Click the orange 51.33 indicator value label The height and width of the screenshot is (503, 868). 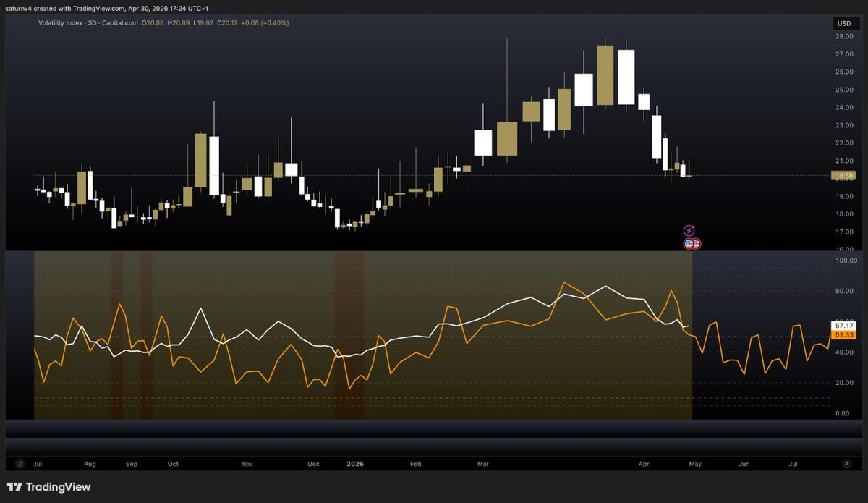(844, 335)
